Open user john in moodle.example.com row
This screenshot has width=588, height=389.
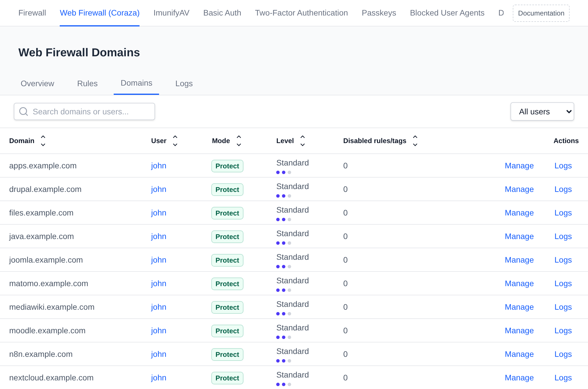tap(159, 331)
